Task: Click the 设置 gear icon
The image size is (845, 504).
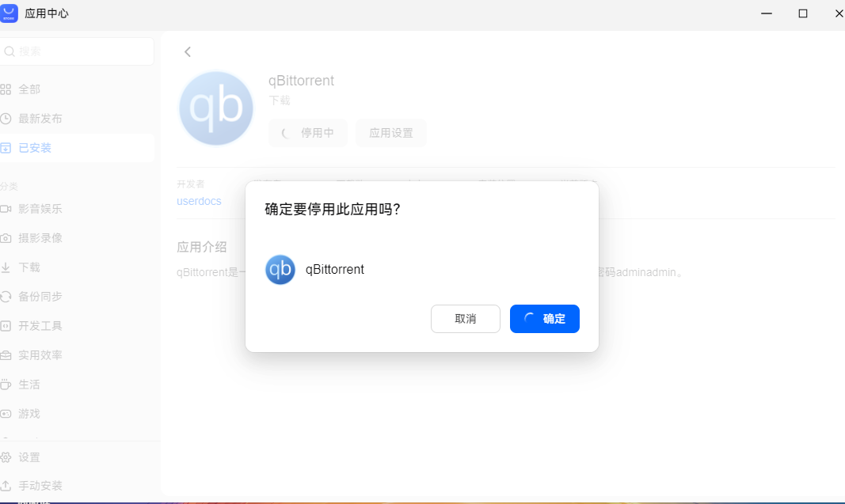Action: 6,457
